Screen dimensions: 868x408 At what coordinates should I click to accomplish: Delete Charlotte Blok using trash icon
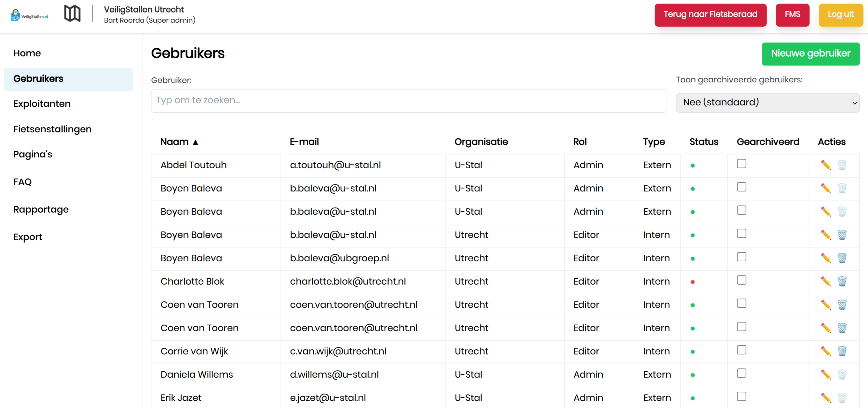(x=842, y=281)
